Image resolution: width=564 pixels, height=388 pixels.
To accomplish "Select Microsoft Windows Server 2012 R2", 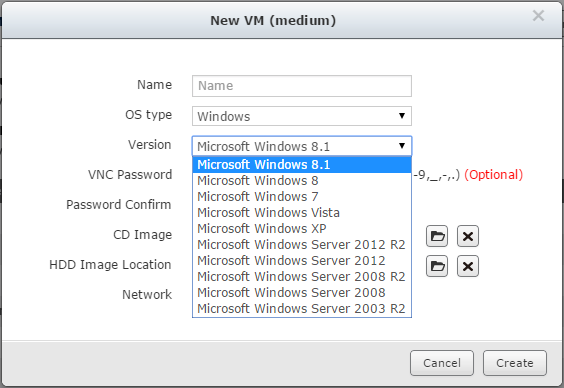I will tap(302, 245).
